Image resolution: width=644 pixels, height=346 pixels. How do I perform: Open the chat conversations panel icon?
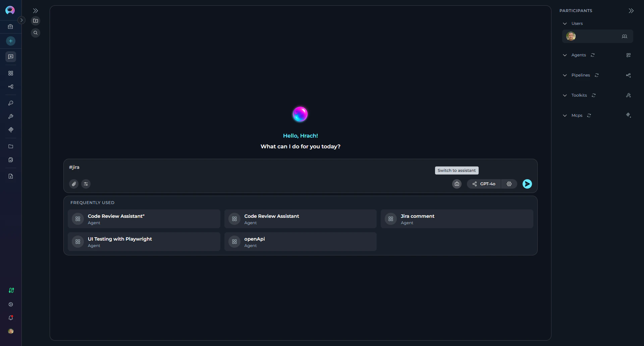[x=10, y=57]
